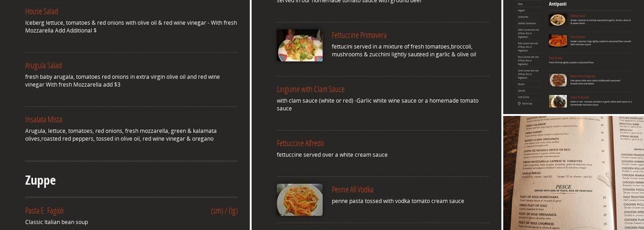Image resolution: width=644 pixels, height=230 pixels.
Task: Open the Penne All Vodka dish photo
Action: (x=299, y=200)
